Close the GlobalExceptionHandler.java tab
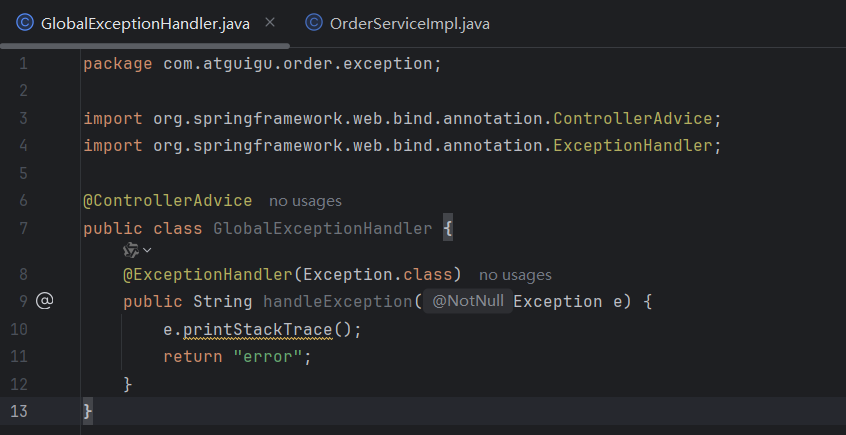 coord(270,22)
